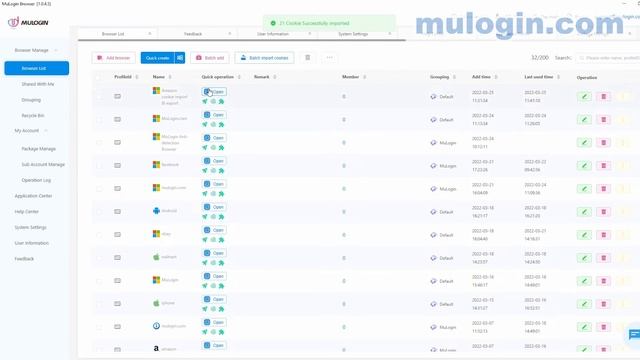
Task: Switch to the Feedback tab
Action: tap(193, 34)
